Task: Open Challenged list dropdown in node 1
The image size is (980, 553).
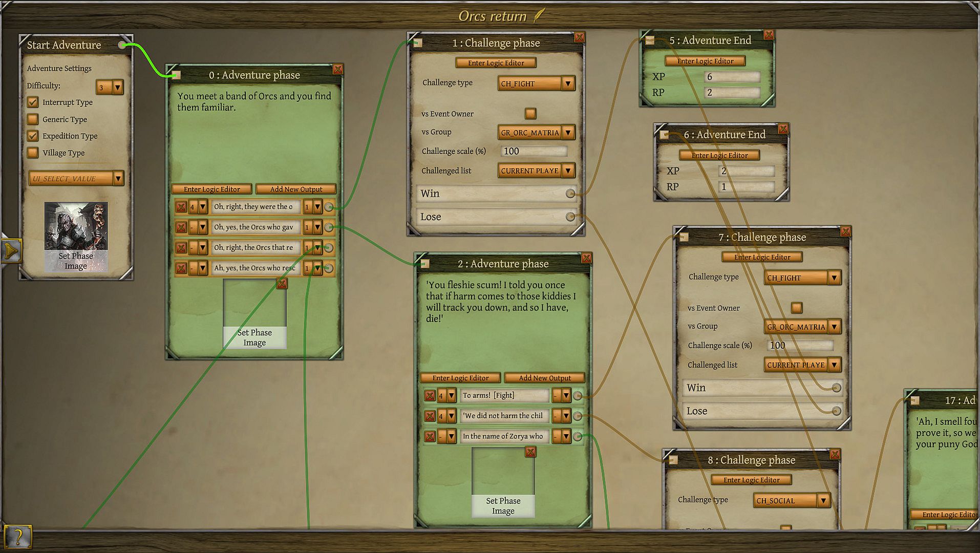Action: click(537, 171)
